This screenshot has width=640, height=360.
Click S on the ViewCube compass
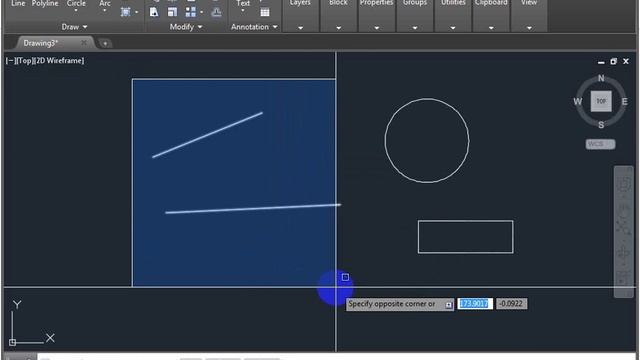(x=601, y=125)
